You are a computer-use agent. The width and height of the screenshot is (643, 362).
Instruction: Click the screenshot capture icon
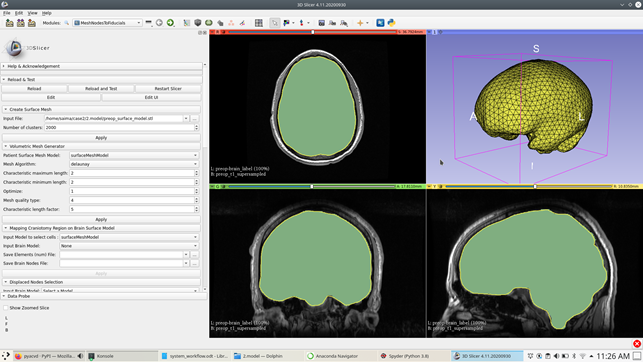tap(322, 23)
